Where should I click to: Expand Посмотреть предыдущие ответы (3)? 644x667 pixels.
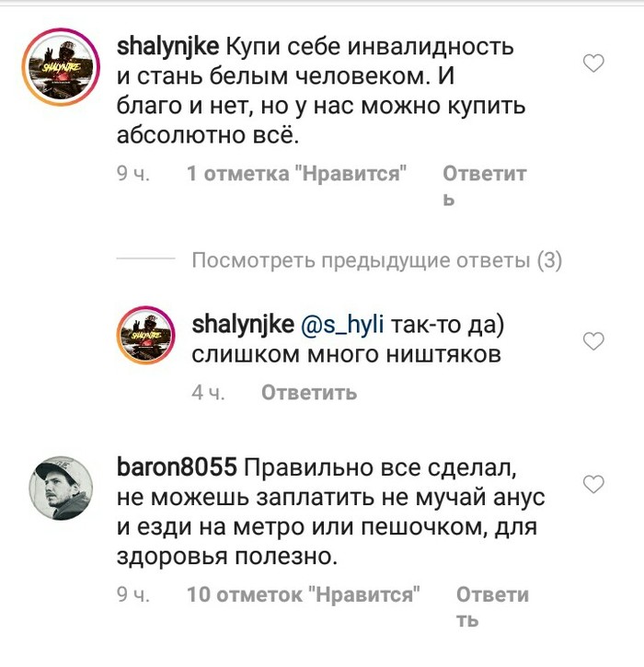pos(377,260)
